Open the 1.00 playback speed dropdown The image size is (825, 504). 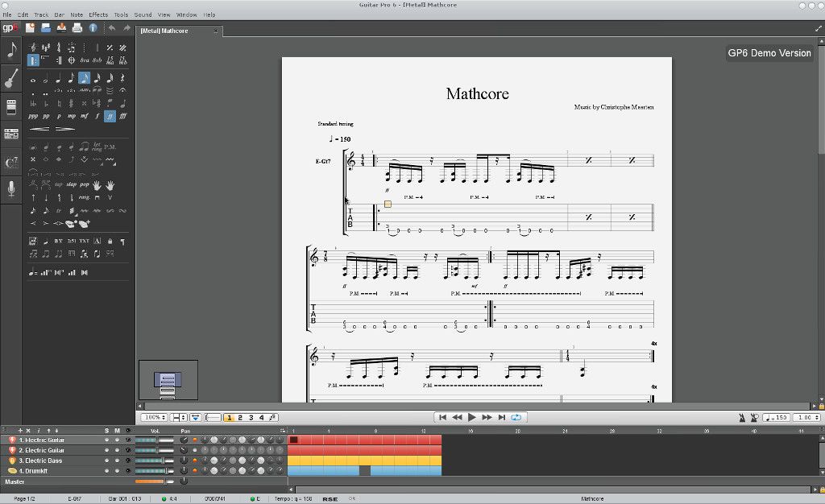click(x=806, y=417)
